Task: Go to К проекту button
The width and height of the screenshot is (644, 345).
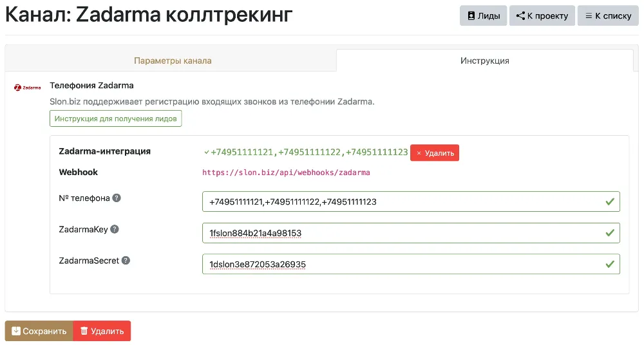Action: pyautogui.click(x=542, y=15)
